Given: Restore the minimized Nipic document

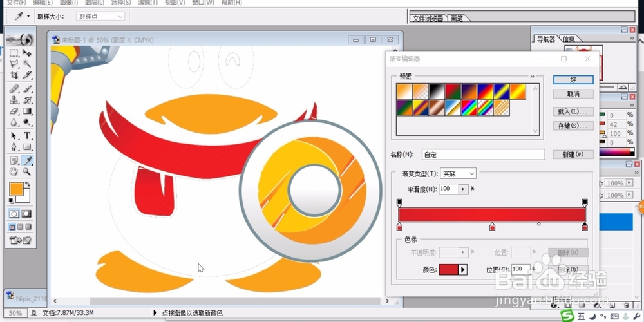Looking at the screenshot, I should pos(26,297).
